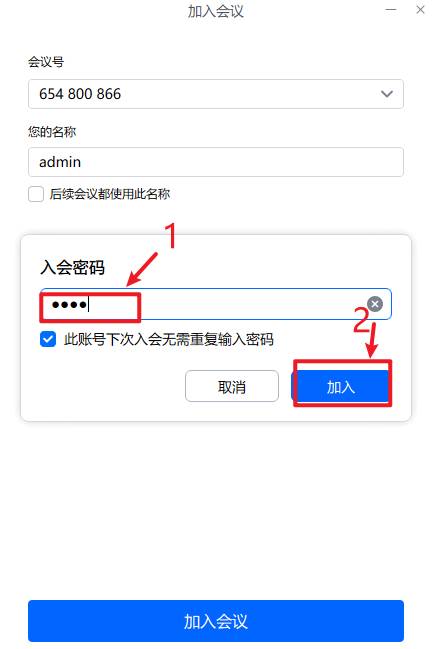Screen dimensions: 433x649
Task: Confirm the password with the 加入 button
Action: tap(341, 386)
